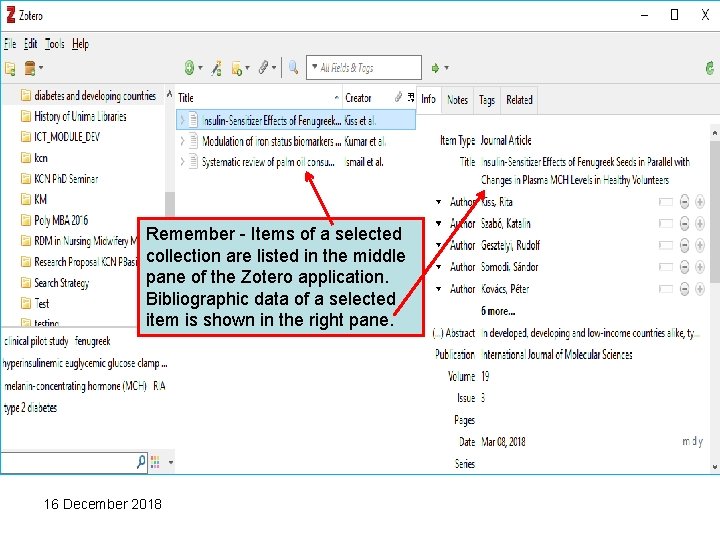The height and width of the screenshot is (540, 720).
Task: Open the New Item dropdown arrow
Action: [200, 68]
